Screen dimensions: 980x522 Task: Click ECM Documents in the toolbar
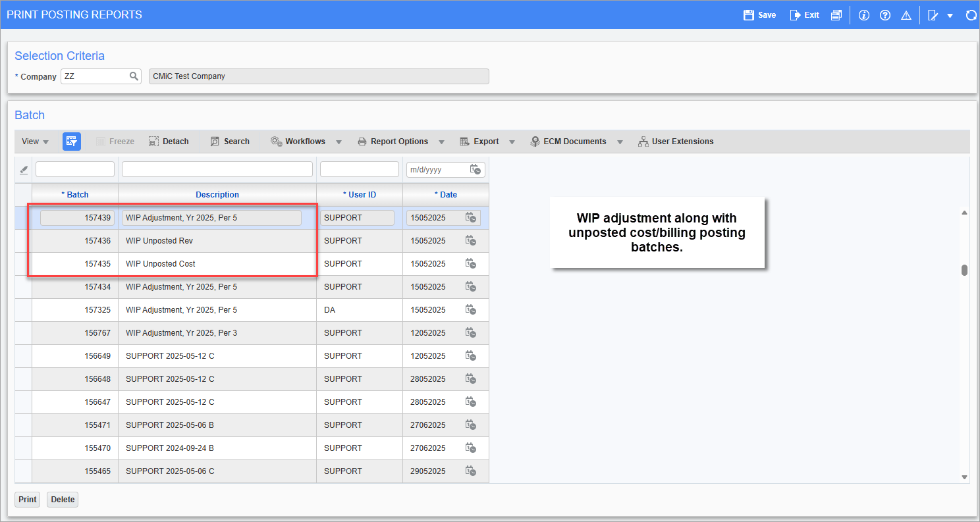point(568,142)
